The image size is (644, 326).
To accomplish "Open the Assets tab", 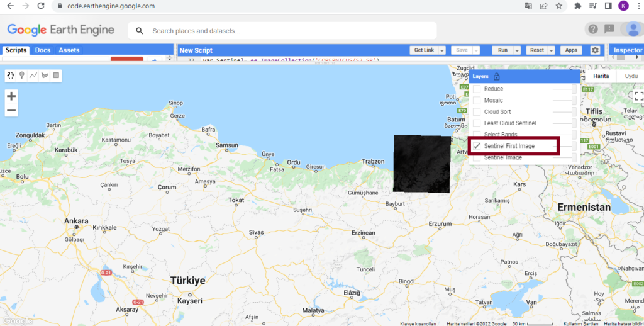I will [69, 50].
